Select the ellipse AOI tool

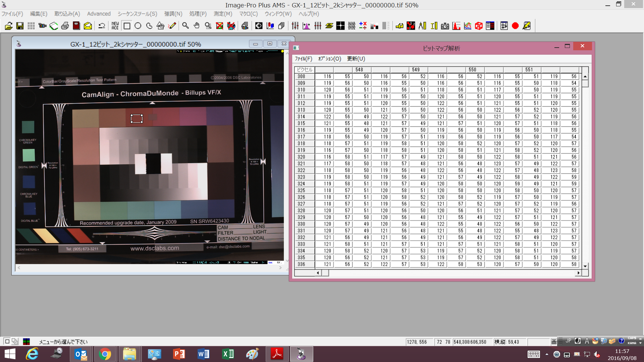(x=138, y=26)
